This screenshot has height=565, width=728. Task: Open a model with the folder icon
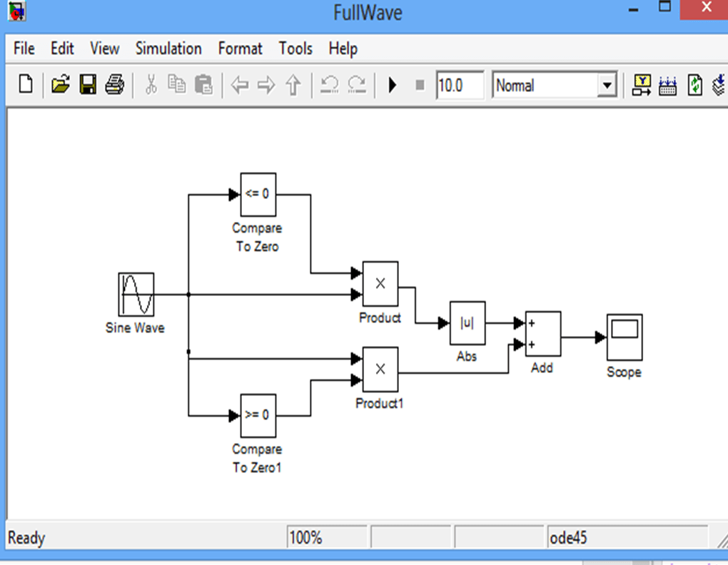61,84
